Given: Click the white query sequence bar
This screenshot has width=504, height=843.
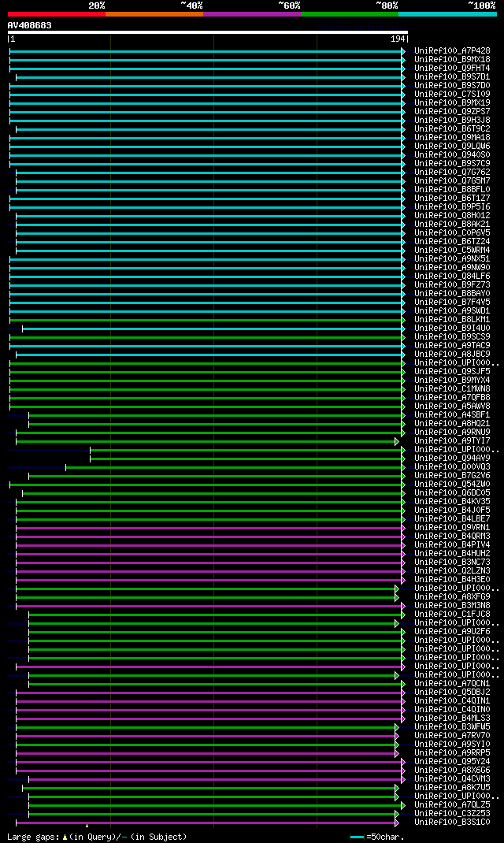Looking at the screenshot, I should (208, 32).
